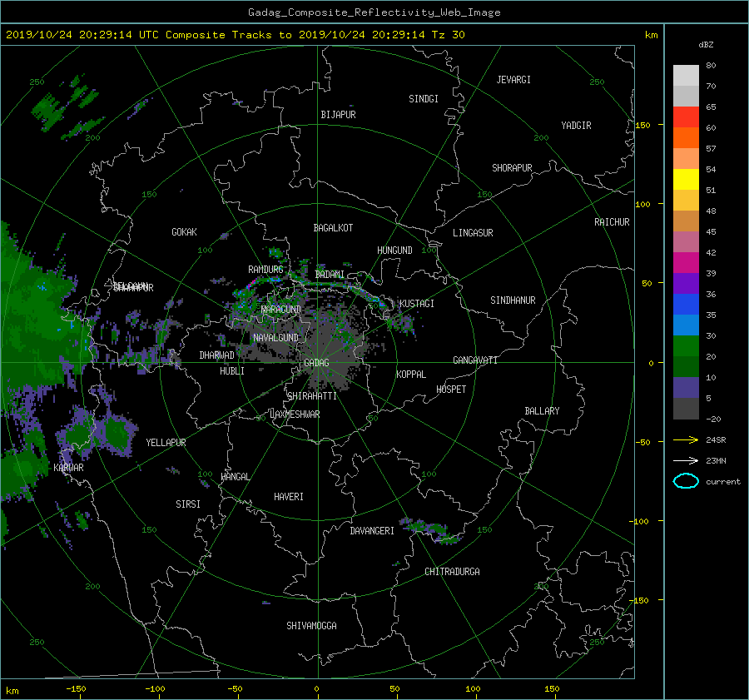Click the SINDHANUR city label

[513, 300]
